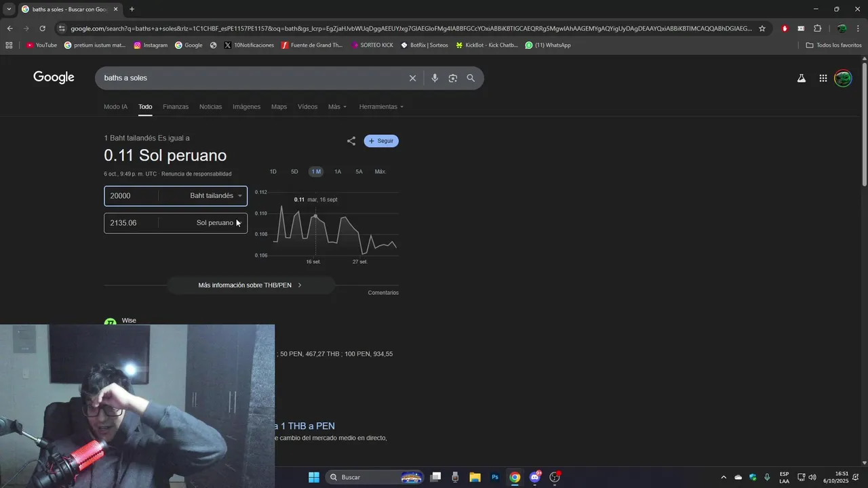
Task: Show hidden system tray icons
Action: (723, 477)
